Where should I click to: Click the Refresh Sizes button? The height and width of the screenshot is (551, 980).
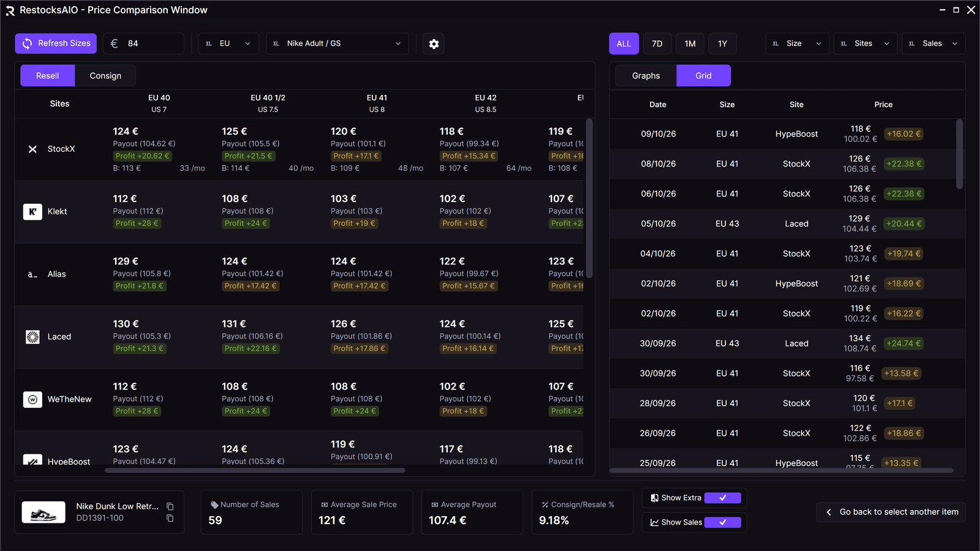tap(56, 43)
